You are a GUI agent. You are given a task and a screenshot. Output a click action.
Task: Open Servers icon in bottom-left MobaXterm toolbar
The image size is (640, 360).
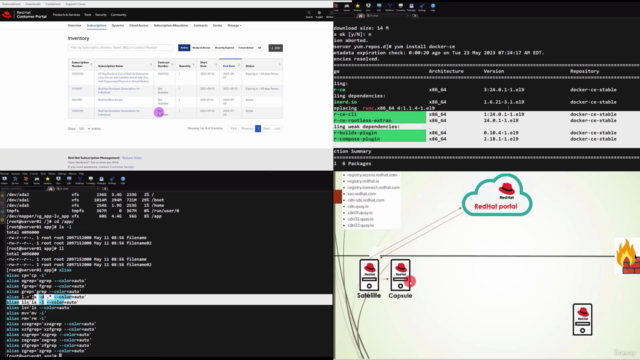coord(15,180)
